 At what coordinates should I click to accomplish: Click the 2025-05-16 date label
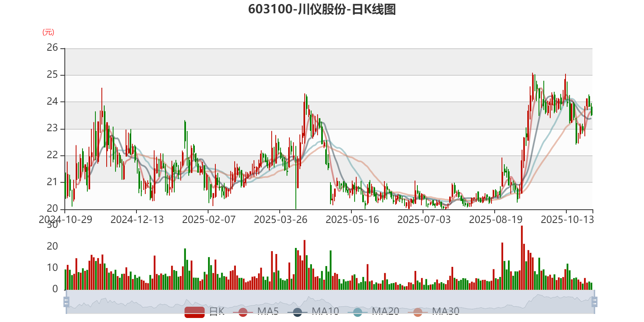click(352, 220)
